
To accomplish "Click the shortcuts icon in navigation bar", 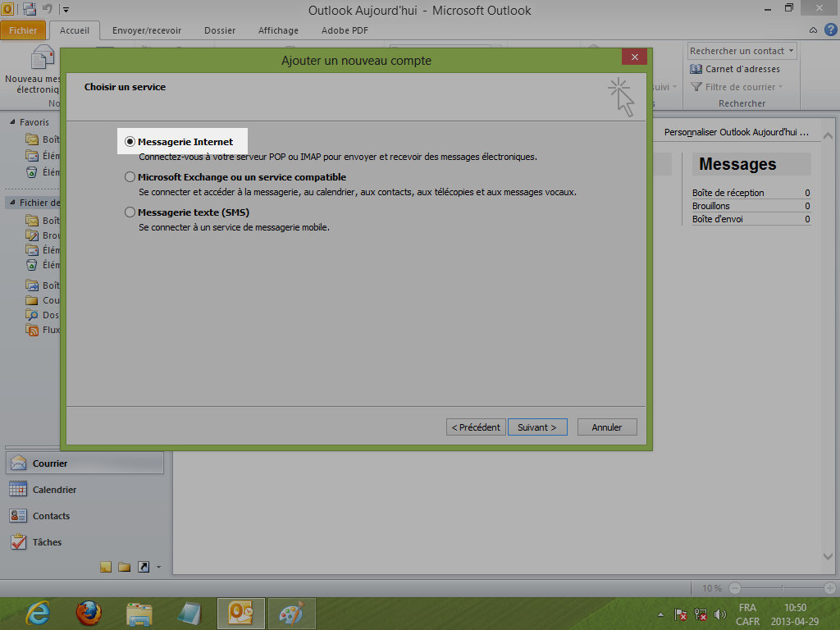I will coord(144,568).
